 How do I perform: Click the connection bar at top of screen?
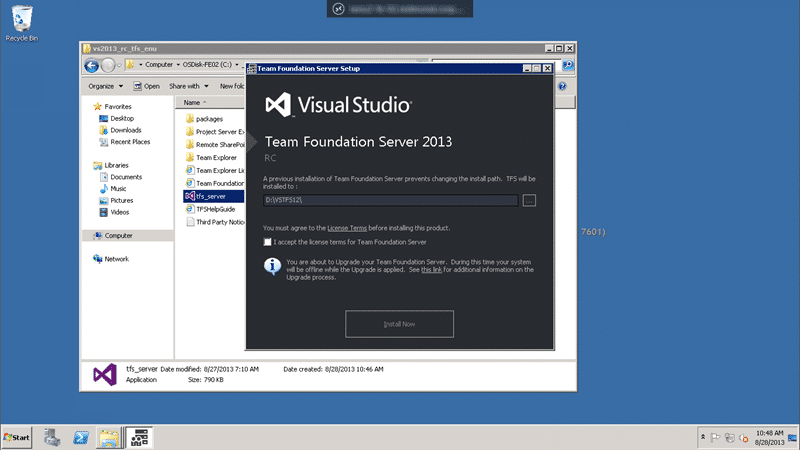[x=399, y=9]
